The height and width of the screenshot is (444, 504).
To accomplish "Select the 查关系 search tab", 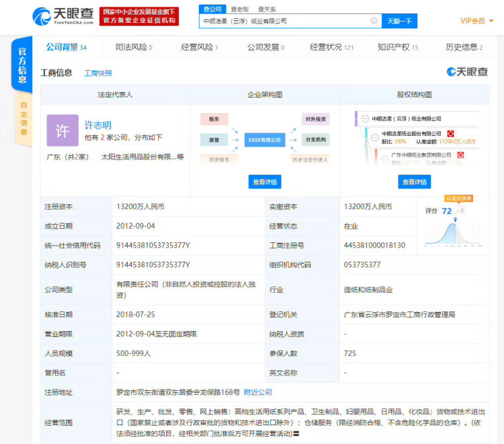I will (x=267, y=9).
